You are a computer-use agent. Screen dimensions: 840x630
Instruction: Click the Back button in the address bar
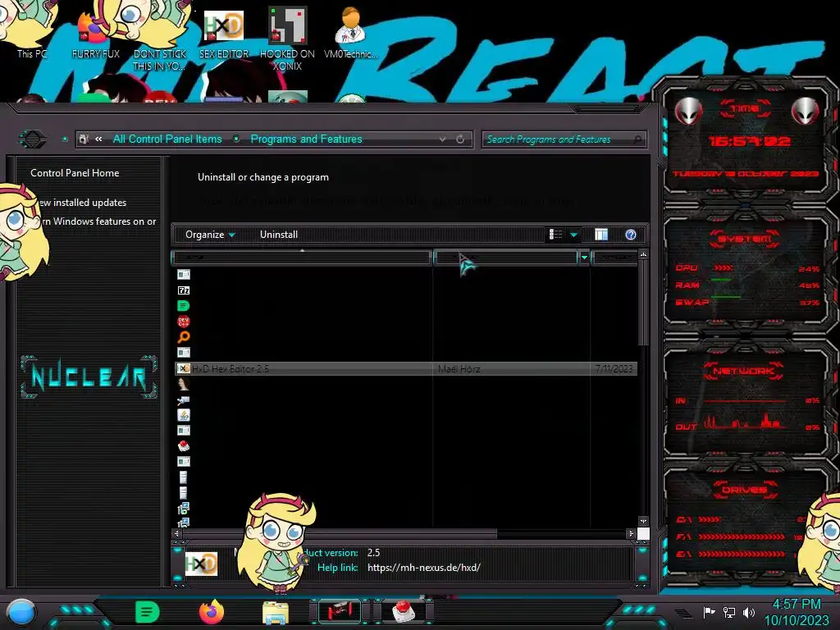33,139
